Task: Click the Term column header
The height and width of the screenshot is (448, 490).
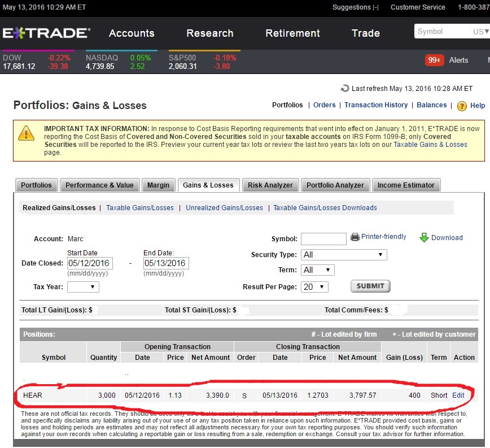Action: click(x=439, y=358)
